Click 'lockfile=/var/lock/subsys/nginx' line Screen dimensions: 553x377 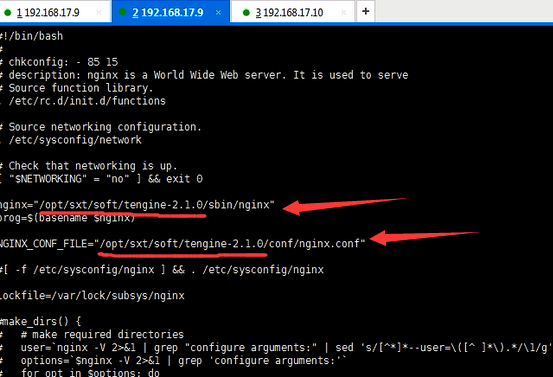[92, 296]
